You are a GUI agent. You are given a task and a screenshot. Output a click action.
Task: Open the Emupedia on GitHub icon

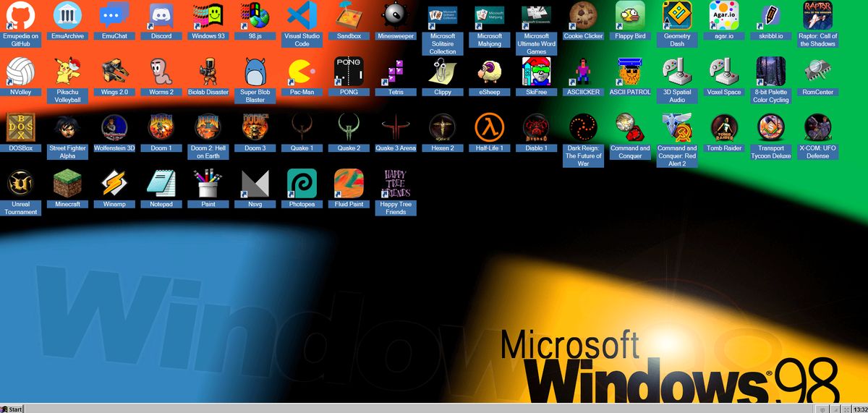click(20, 15)
